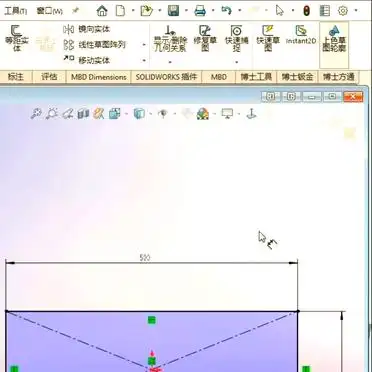The width and height of the screenshot is (372, 372).
Task: Expand dropdown under 快速捕捉
Action: [237, 62]
